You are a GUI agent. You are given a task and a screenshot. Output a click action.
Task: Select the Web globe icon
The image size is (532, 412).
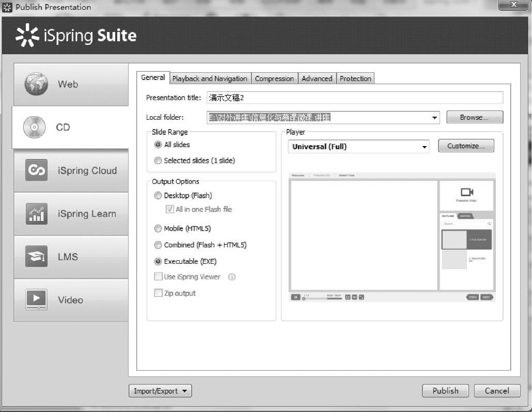click(36, 84)
